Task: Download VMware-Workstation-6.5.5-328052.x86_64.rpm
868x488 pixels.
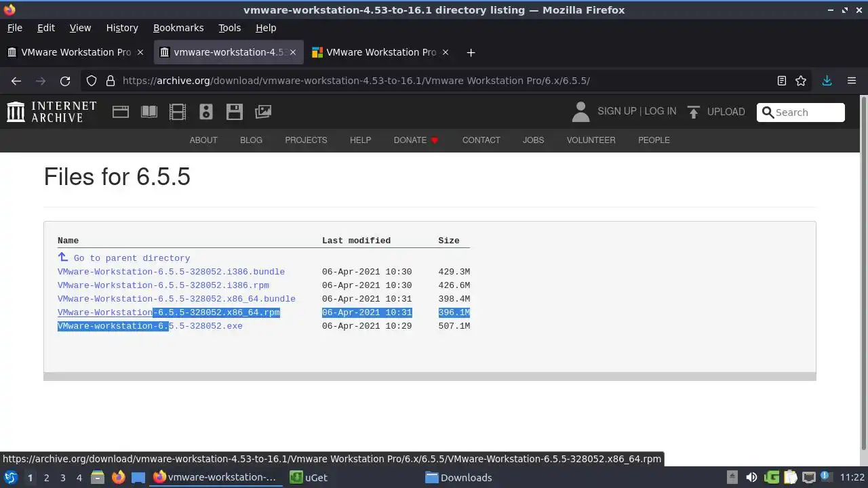Action: [169, 312]
